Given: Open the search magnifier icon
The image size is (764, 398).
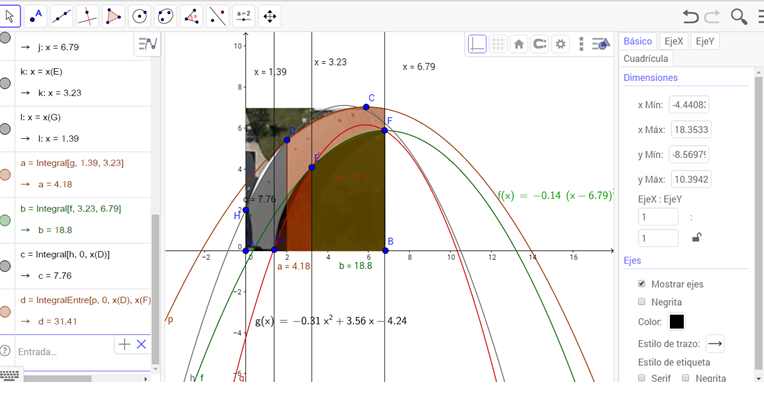Looking at the screenshot, I should 739,17.
